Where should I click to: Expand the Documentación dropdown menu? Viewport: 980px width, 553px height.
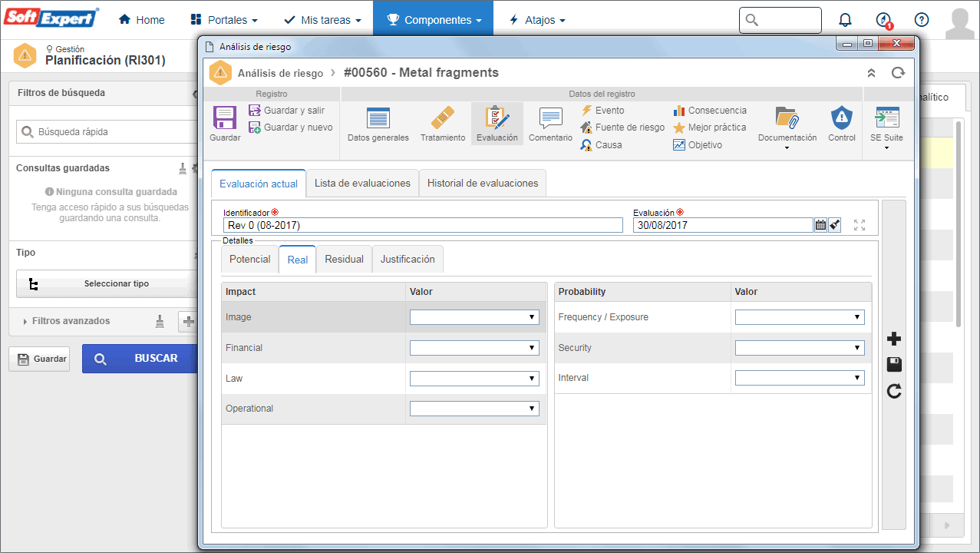(787, 127)
